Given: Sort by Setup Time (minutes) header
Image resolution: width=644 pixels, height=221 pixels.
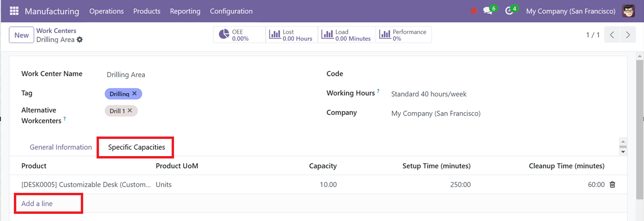Looking at the screenshot, I should [x=437, y=166].
